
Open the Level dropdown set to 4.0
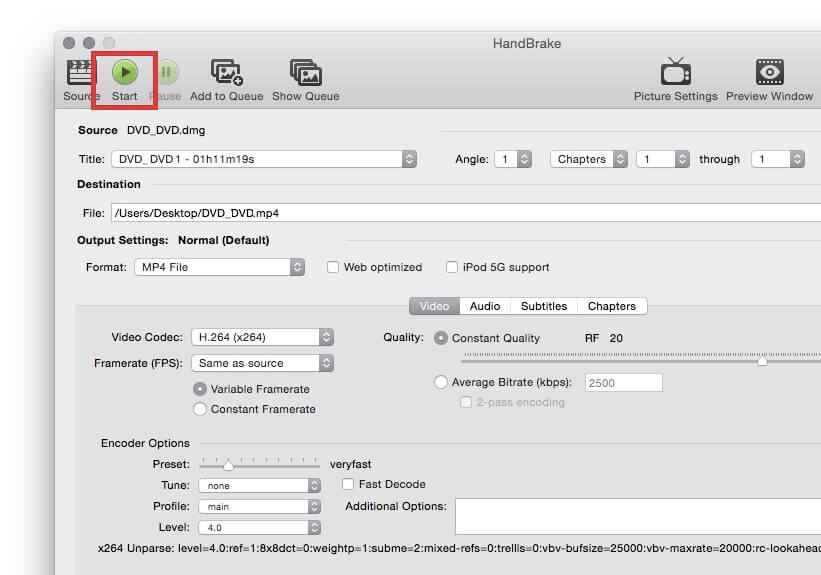[x=260, y=527]
